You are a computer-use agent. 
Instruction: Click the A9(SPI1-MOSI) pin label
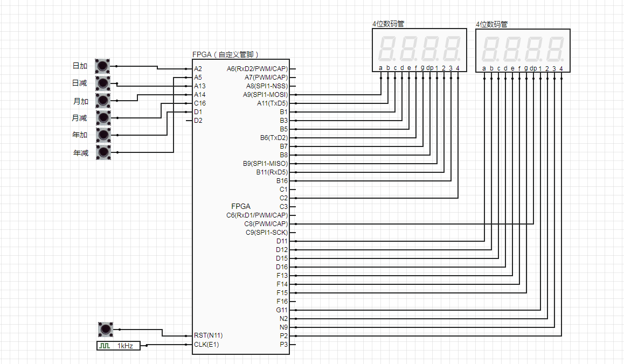click(x=265, y=95)
